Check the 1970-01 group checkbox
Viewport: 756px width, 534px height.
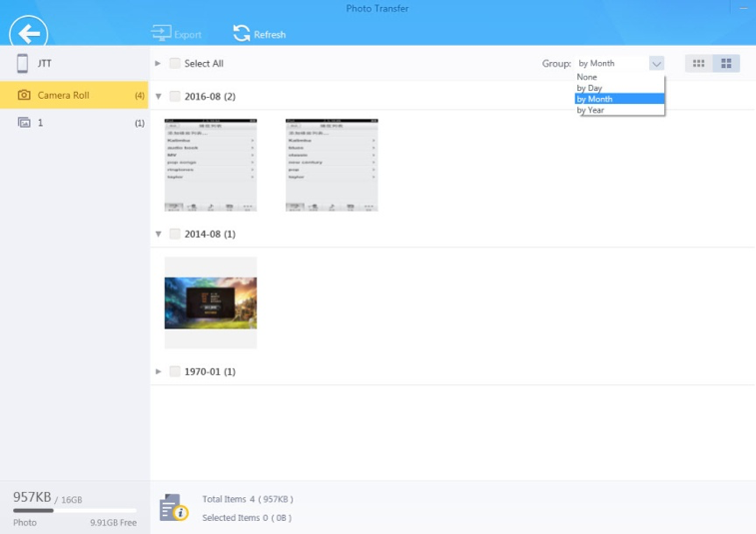coord(175,371)
